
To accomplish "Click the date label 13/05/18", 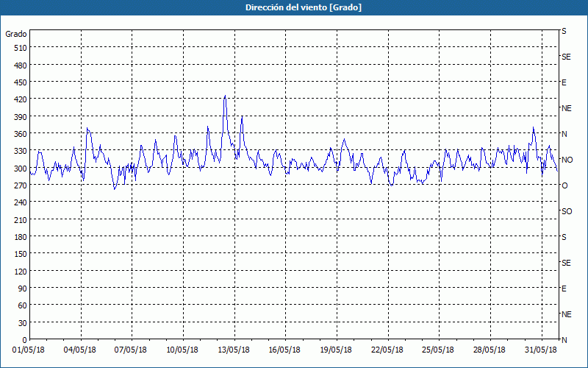I will pyautogui.click(x=234, y=350).
